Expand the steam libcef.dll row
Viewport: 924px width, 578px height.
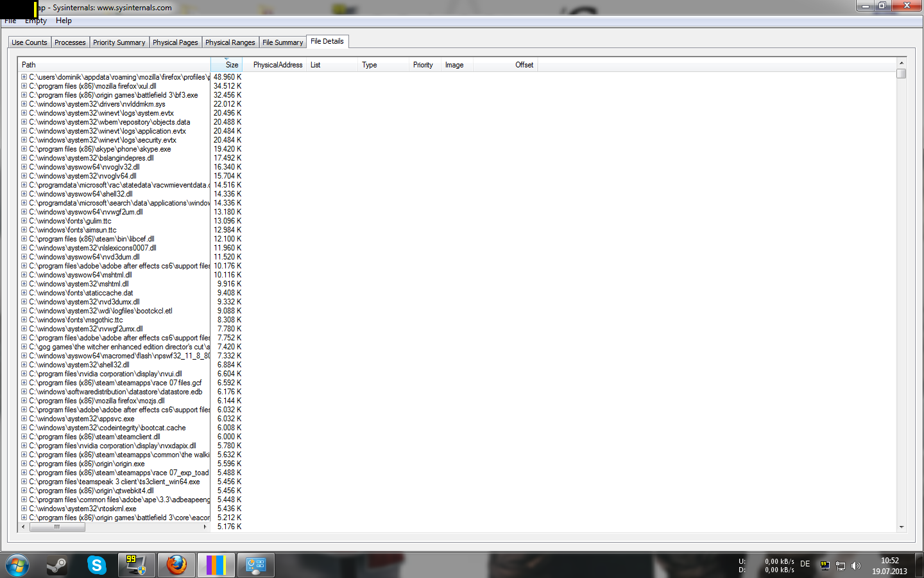[x=24, y=238]
